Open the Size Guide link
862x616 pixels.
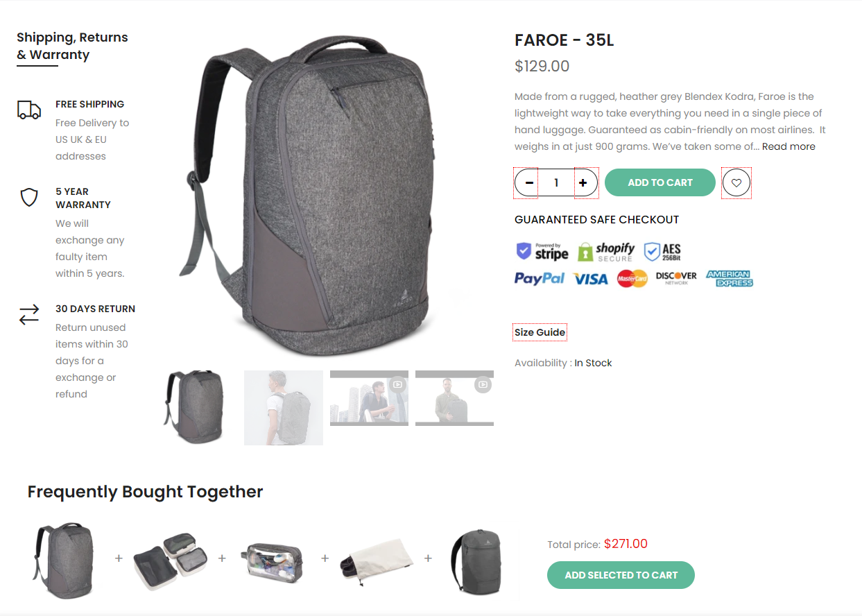[x=540, y=332]
